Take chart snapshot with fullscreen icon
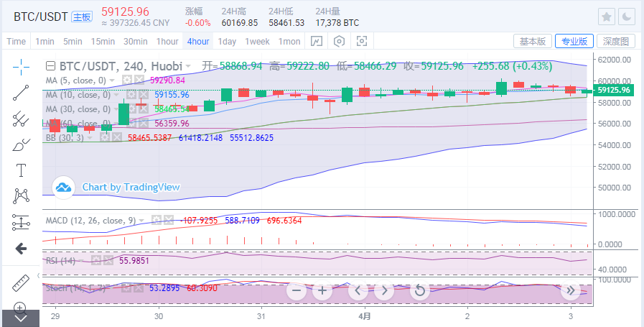Viewport: 644px width, 327px height. click(361, 41)
